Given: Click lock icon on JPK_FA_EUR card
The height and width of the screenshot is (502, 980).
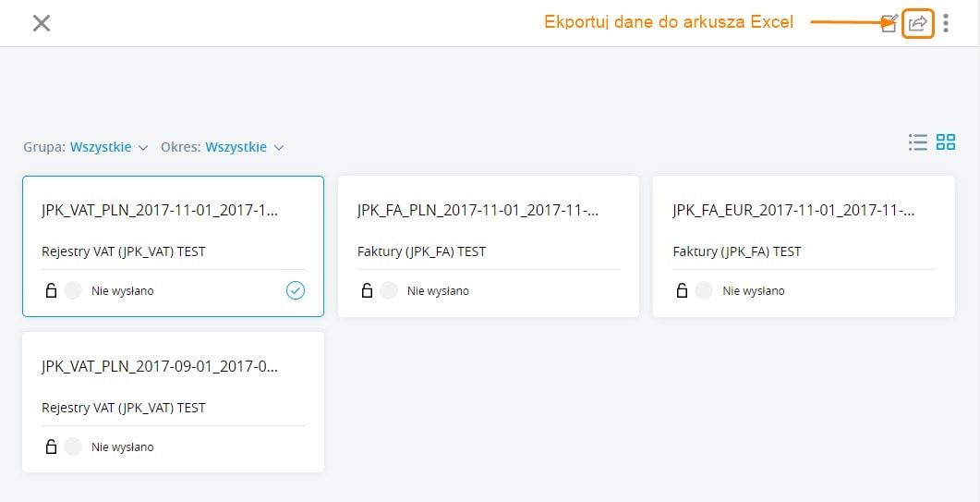Looking at the screenshot, I should click(x=682, y=290).
